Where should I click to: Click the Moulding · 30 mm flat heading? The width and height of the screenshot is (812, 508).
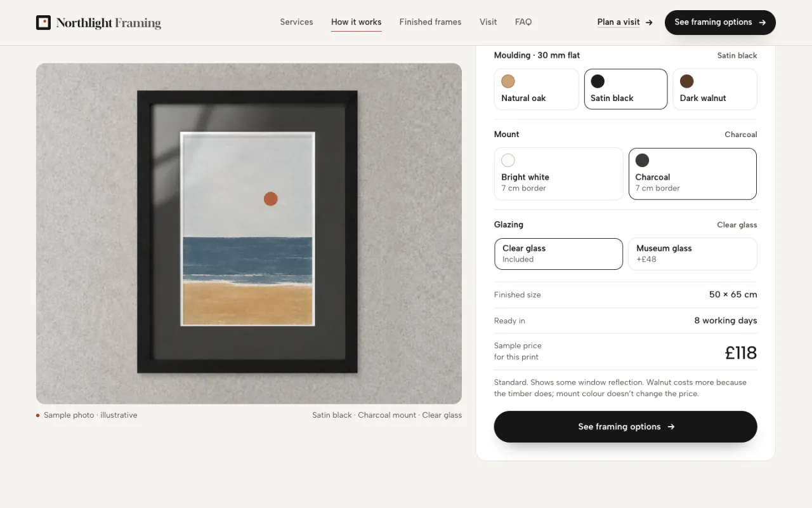coord(537,55)
